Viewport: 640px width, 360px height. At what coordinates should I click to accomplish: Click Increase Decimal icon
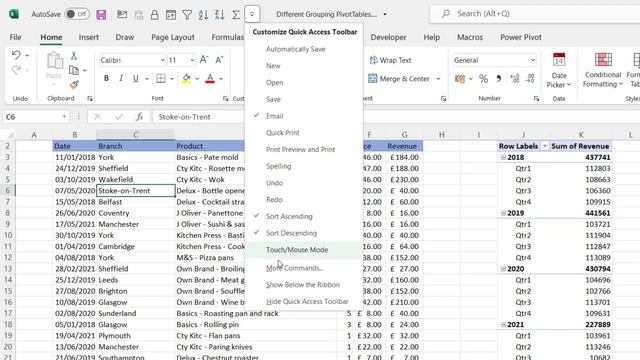[515, 79]
